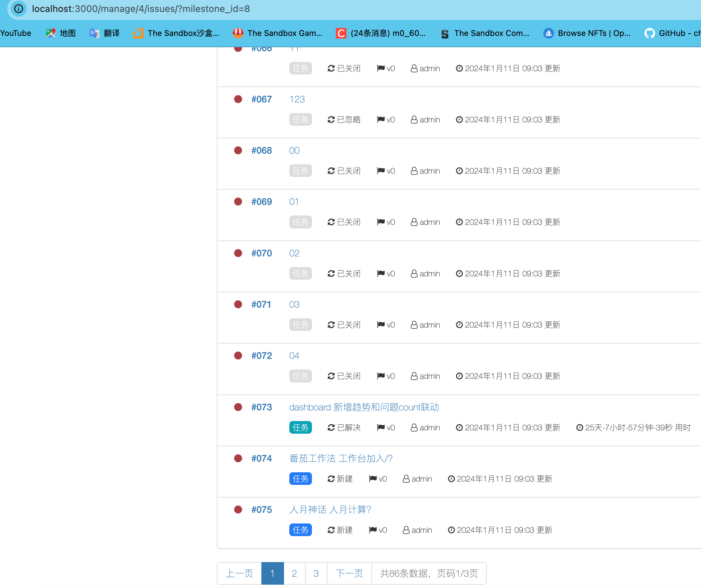Click the flag icon on issue #074

pyautogui.click(x=373, y=479)
